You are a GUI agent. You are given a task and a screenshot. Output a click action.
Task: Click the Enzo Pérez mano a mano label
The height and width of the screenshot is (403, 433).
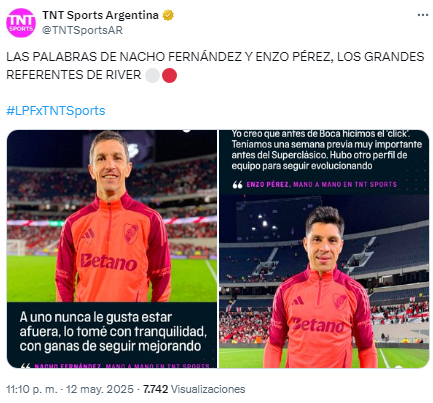pyautogui.click(x=322, y=184)
